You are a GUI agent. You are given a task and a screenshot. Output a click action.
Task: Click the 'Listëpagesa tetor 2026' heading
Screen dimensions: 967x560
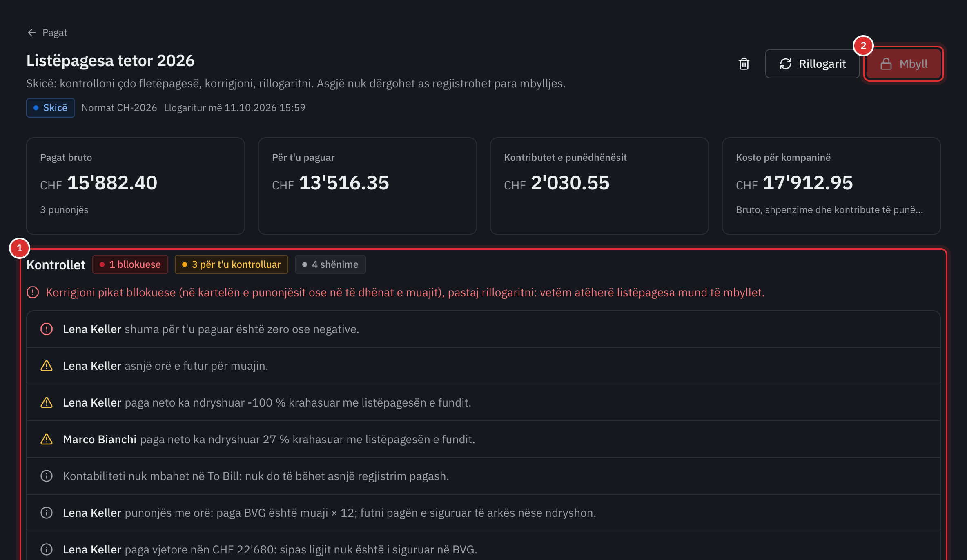click(110, 60)
